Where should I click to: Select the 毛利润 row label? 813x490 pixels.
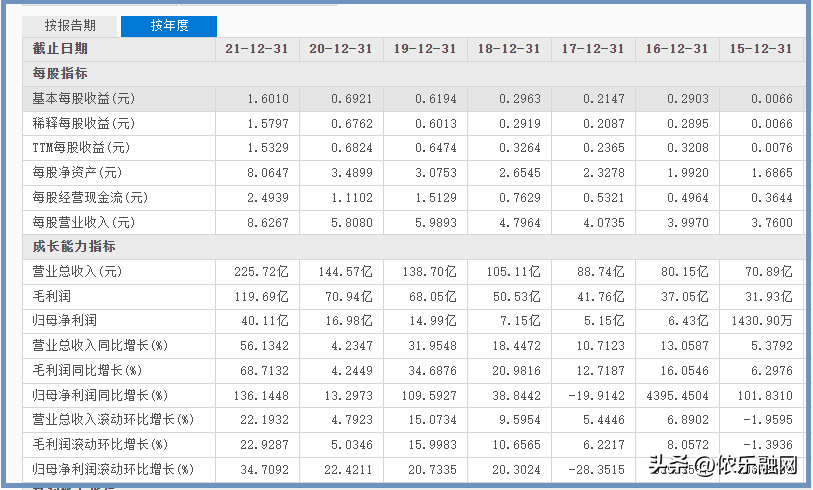[x=52, y=297]
